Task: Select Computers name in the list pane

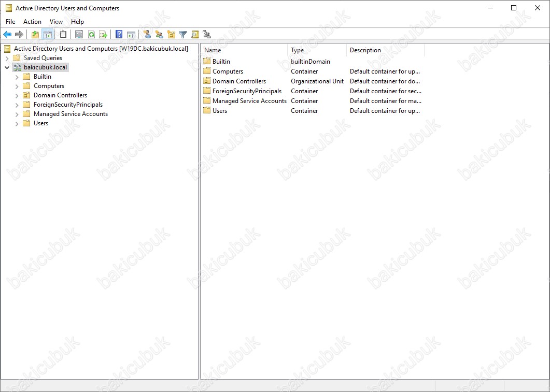Action: [228, 71]
